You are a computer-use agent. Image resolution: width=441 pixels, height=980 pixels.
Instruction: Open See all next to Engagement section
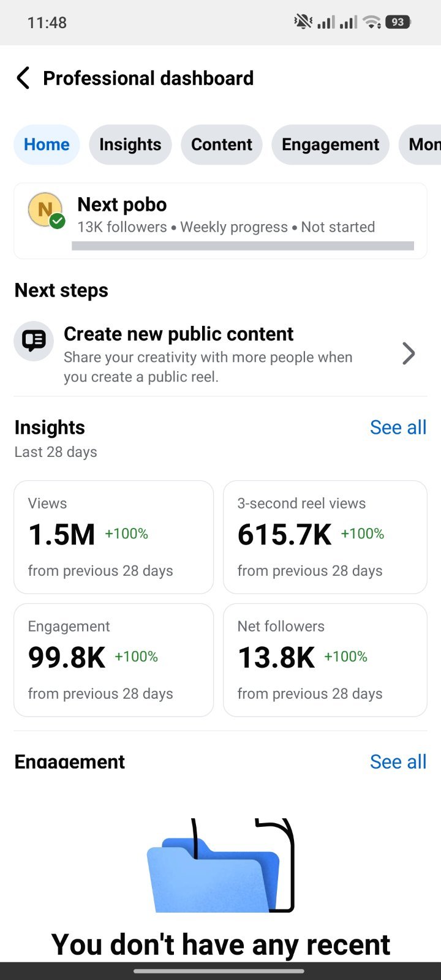(x=398, y=762)
